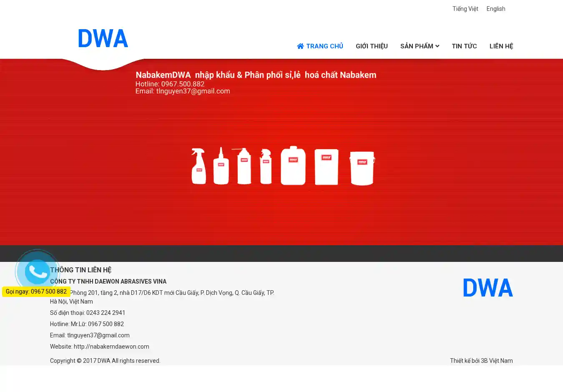Expand the SẢN PHẨM dropdown arrow
The image size is (563, 392).
(437, 46)
